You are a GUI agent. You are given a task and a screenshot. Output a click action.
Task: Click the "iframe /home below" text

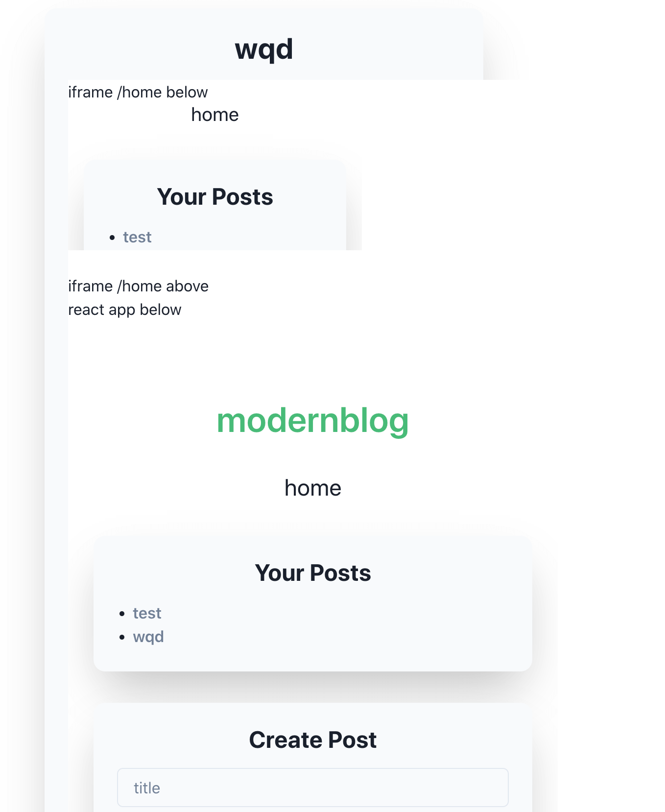(x=138, y=92)
